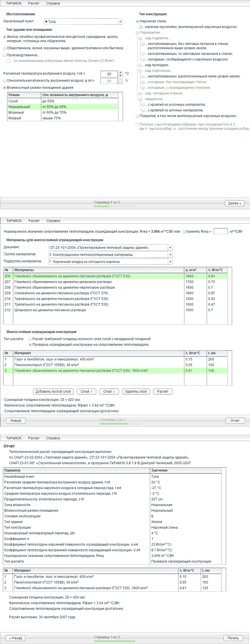Decrease indoor air temperature with down arrow

click(120, 75)
